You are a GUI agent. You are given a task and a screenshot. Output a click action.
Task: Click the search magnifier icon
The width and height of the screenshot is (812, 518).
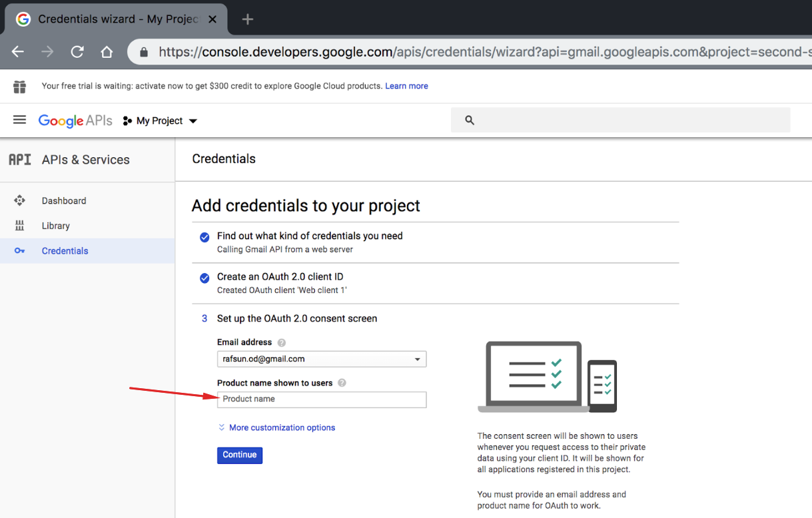click(x=470, y=121)
